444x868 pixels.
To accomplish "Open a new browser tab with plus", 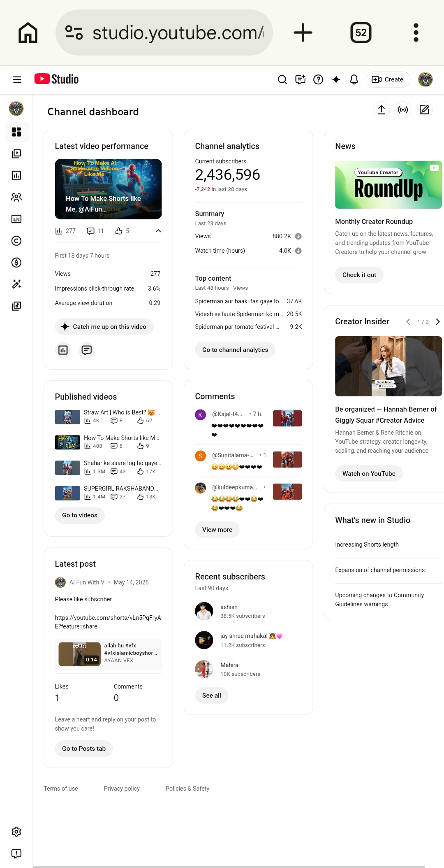I will 303,33.
